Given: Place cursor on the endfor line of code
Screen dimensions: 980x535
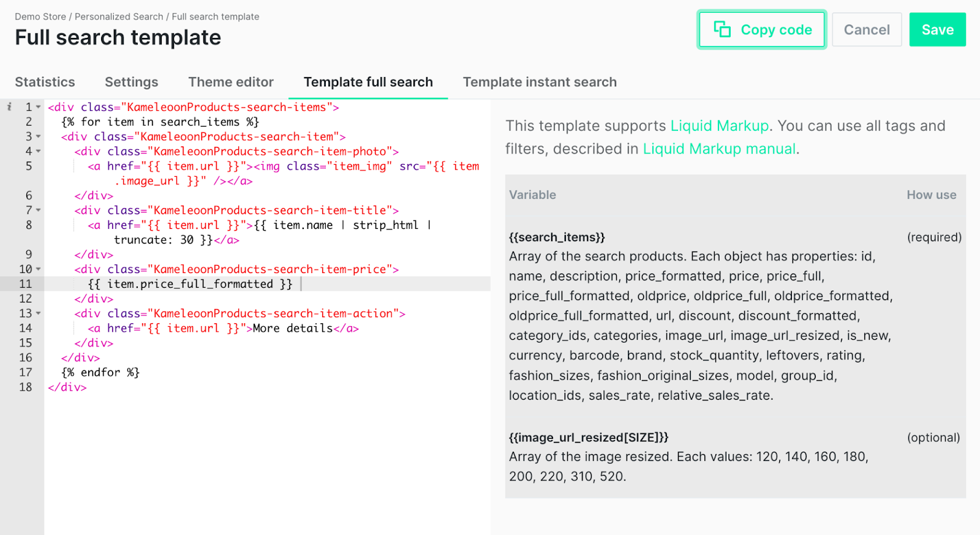Looking at the screenshot, I should (100, 372).
